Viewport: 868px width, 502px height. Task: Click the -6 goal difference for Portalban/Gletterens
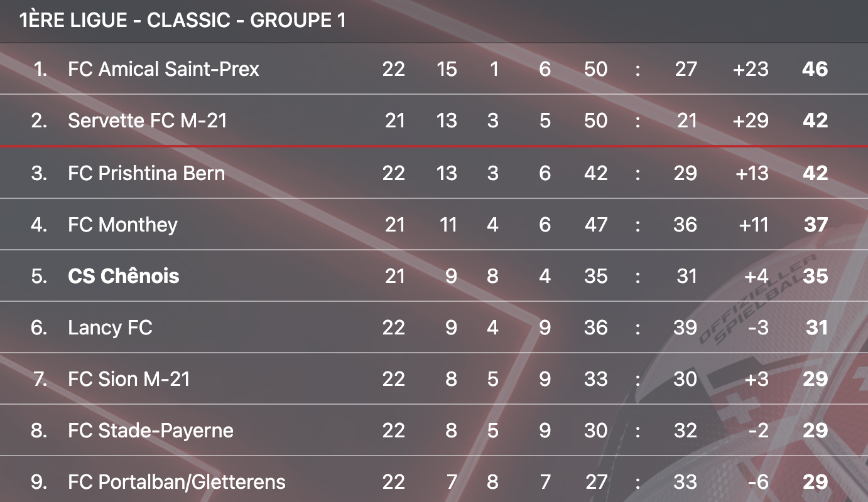[758, 482]
